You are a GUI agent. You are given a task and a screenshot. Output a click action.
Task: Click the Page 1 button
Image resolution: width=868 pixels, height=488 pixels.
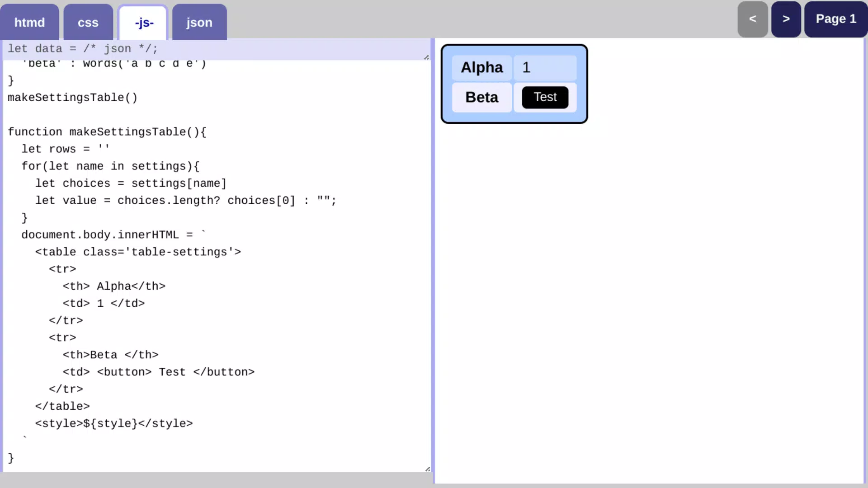pos(835,19)
